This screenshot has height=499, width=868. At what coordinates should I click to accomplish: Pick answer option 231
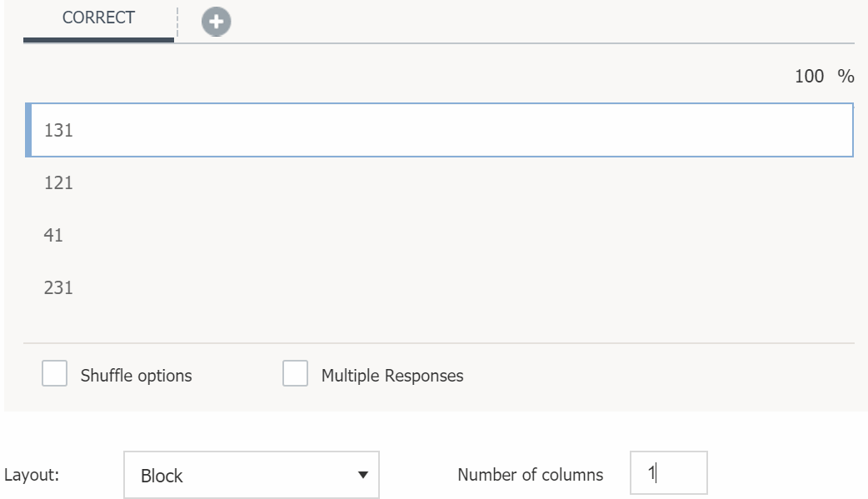click(58, 288)
